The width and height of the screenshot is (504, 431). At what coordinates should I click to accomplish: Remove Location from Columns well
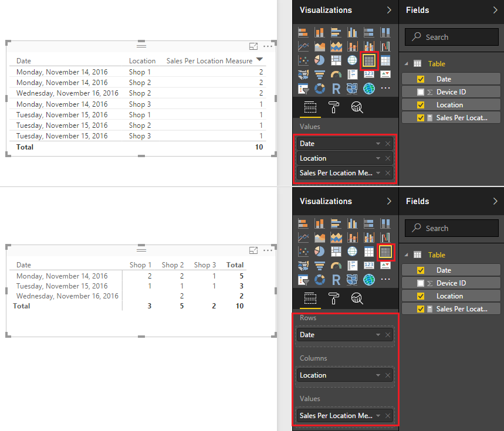[x=388, y=375]
